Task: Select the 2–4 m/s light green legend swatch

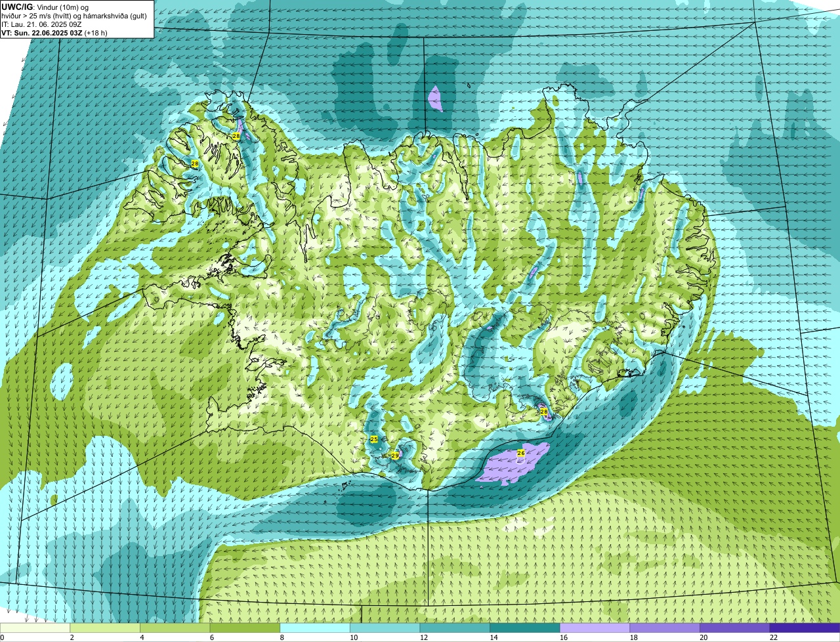Action: coord(105,628)
